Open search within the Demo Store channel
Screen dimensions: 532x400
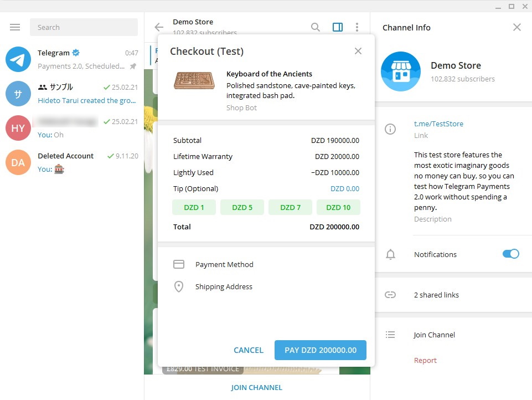[x=315, y=27]
